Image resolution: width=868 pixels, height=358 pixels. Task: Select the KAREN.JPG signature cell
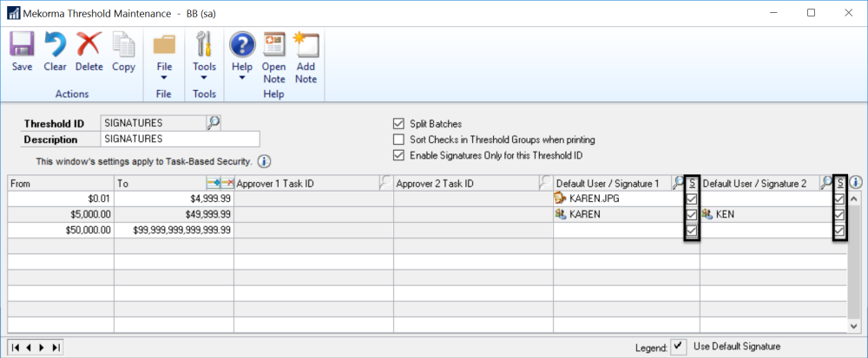click(x=619, y=199)
